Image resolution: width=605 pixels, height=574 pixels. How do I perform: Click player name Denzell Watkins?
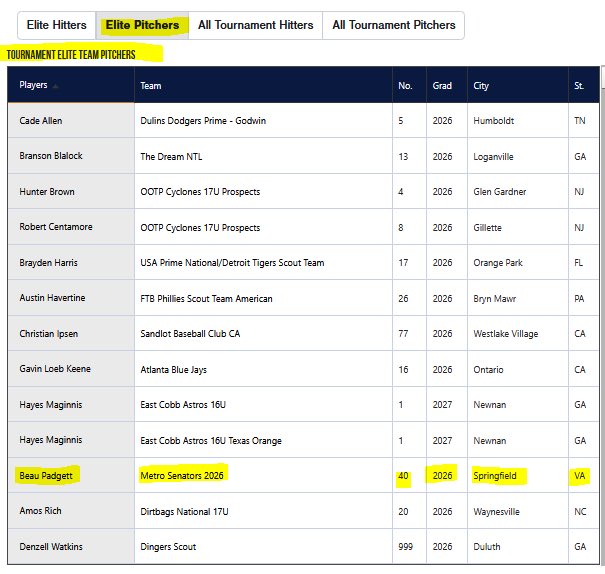pos(51,547)
